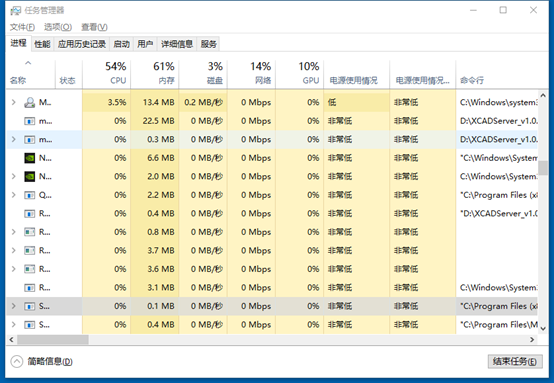Viewport: 554px width, 383px height.
Task: Expand the R... process with 3.6 MB memory
Action: pyautogui.click(x=13, y=269)
